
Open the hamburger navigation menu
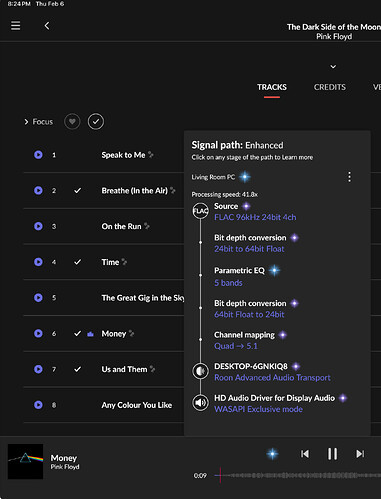point(15,26)
